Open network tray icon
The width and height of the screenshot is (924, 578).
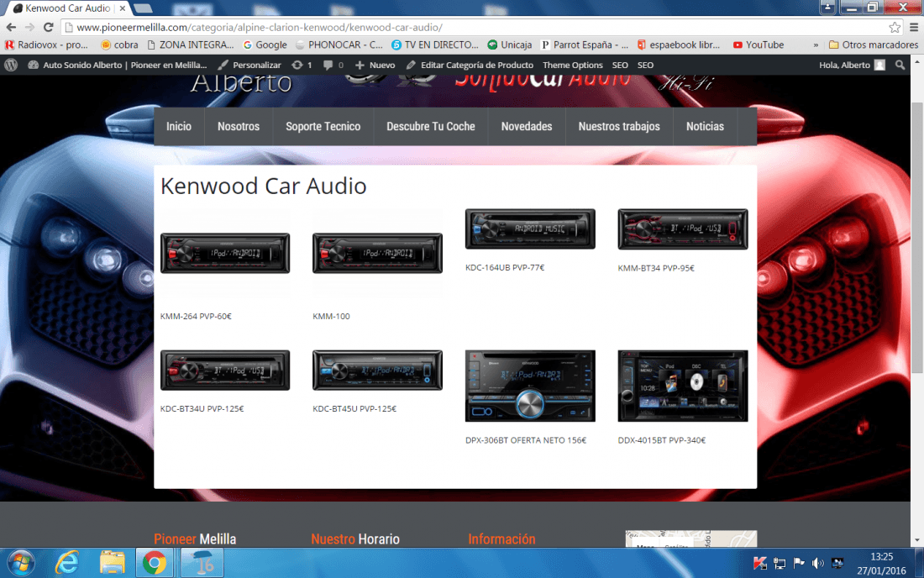780,563
